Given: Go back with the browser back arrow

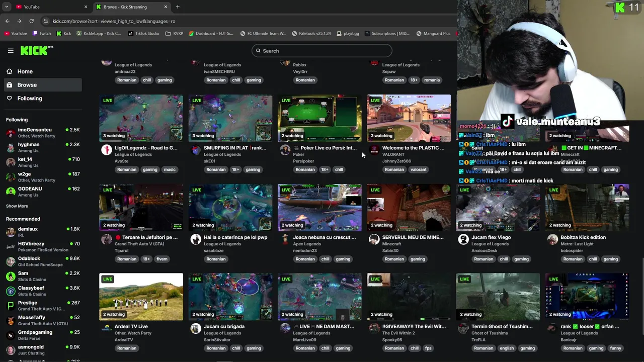Looking at the screenshot, I should (x=7, y=21).
